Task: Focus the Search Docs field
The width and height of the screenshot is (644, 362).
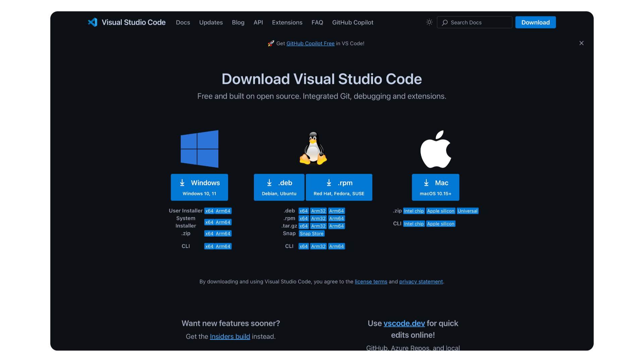Action: 474,22
